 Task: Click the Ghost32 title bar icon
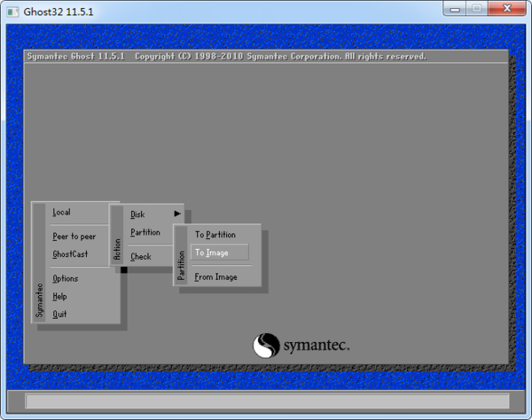(x=12, y=12)
